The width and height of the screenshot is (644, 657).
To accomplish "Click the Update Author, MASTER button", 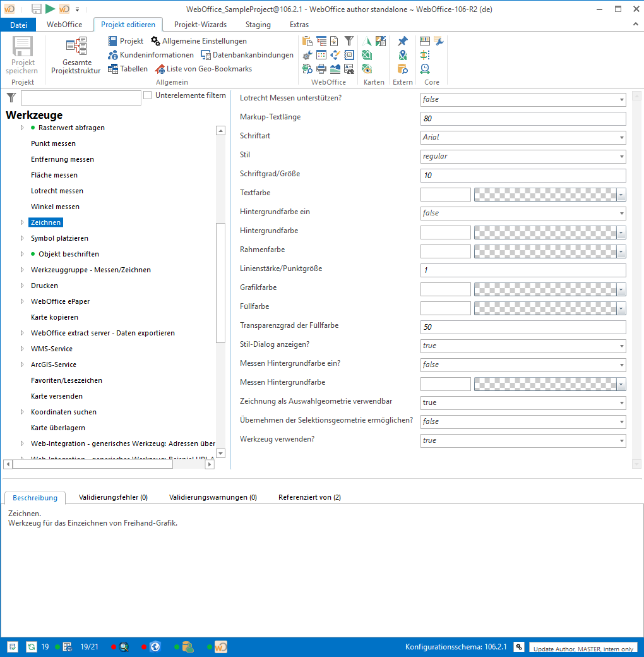I will pyautogui.click(x=583, y=648).
